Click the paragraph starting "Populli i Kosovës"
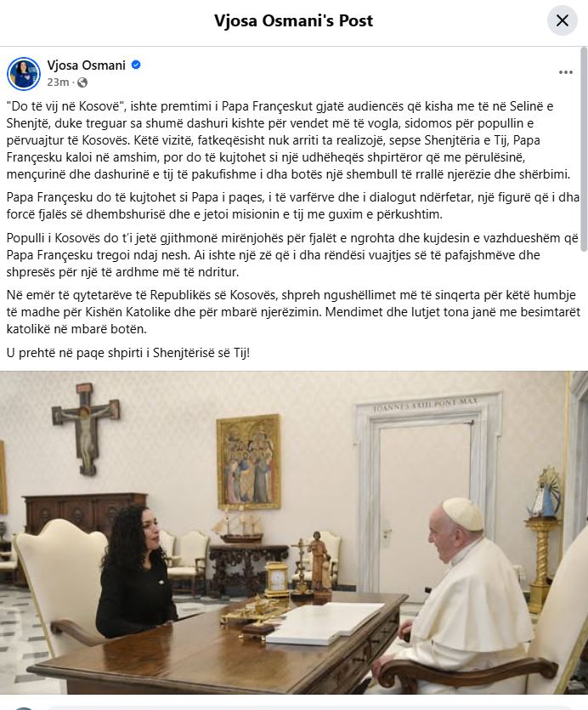Screen dimensions: 588x710 coord(292,255)
